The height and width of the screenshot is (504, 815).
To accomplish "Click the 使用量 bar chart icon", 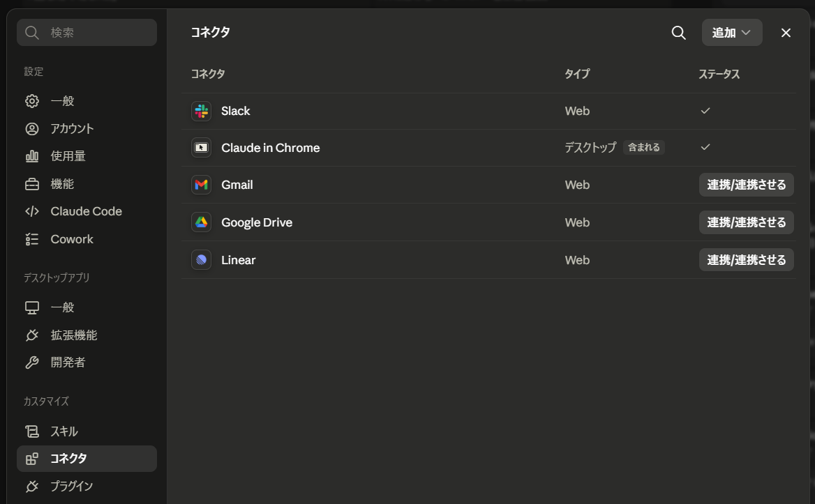I will pos(32,156).
